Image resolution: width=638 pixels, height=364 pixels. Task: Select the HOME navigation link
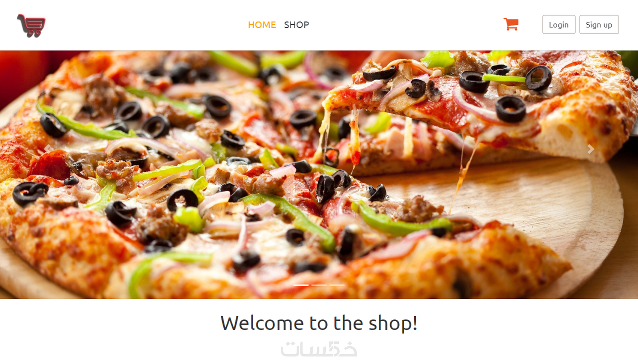click(262, 25)
